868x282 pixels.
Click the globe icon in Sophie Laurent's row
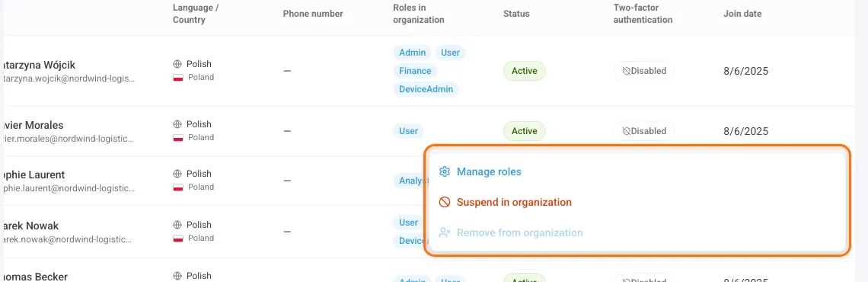177,174
